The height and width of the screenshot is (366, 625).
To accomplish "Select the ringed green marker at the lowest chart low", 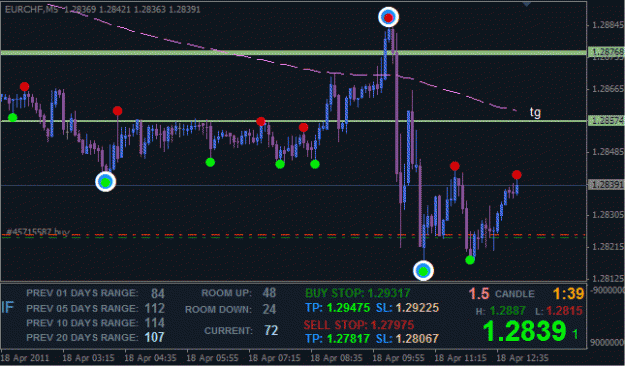I will click(423, 271).
